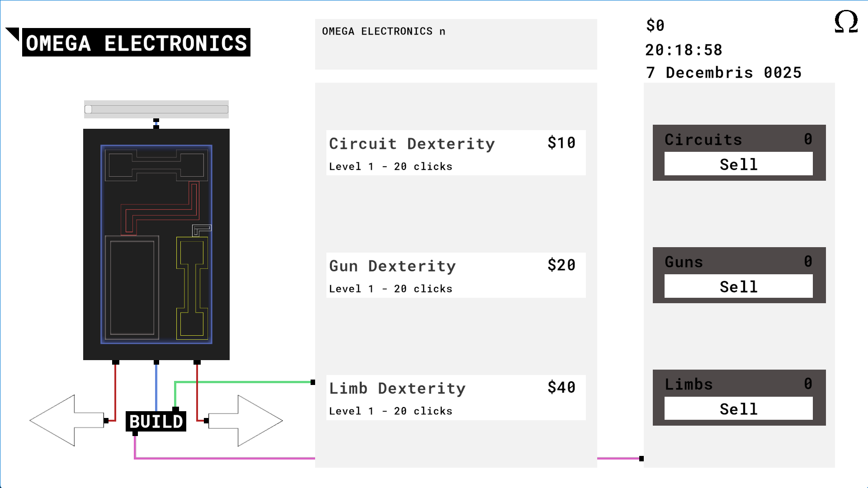Sell Guns
The height and width of the screenshot is (488, 868).
738,286
